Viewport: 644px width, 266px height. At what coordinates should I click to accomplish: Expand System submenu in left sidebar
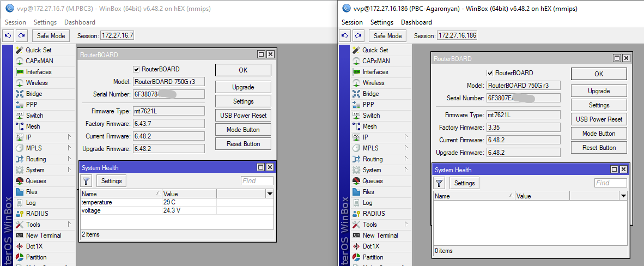point(70,170)
